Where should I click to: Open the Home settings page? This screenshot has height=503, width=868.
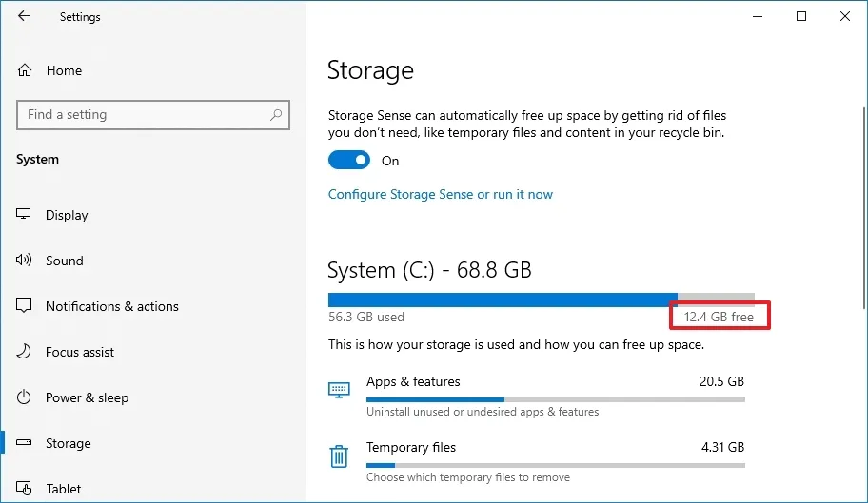(x=64, y=70)
